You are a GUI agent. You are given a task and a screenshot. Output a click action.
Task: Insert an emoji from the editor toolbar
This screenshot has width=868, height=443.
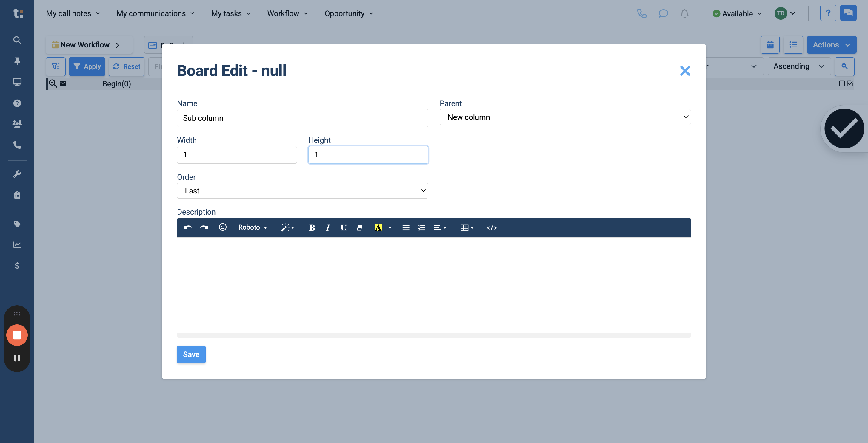[x=222, y=227]
